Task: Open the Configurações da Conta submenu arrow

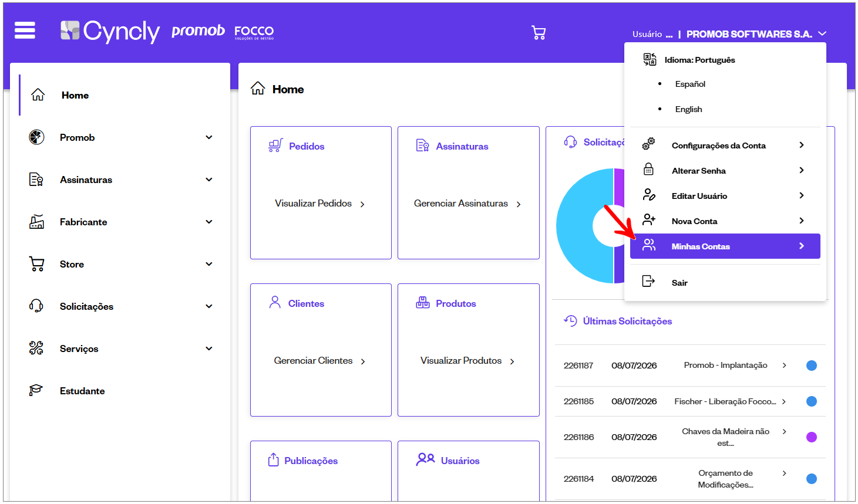Action: click(x=802, y=145)
